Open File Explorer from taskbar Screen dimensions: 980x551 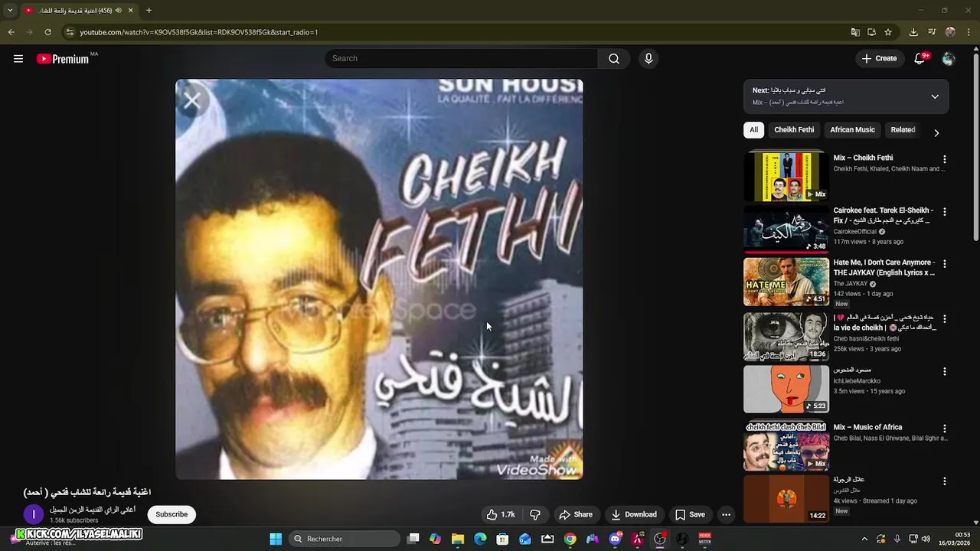(x=457, y=539)
